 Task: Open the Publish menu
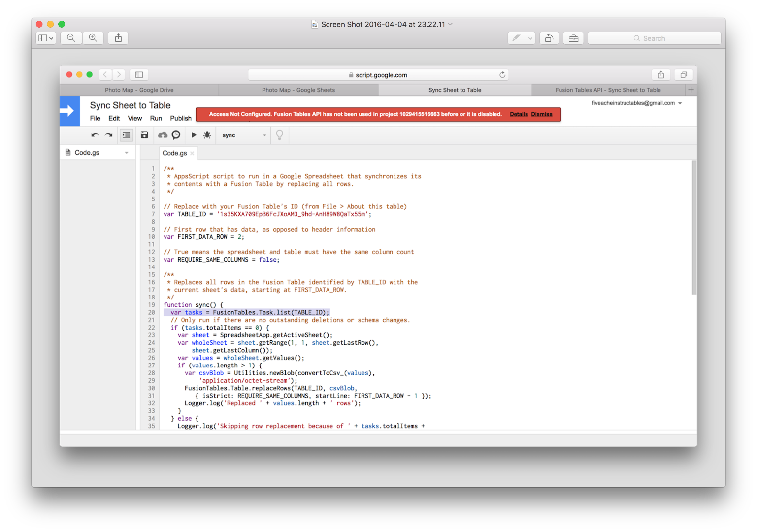180,118
